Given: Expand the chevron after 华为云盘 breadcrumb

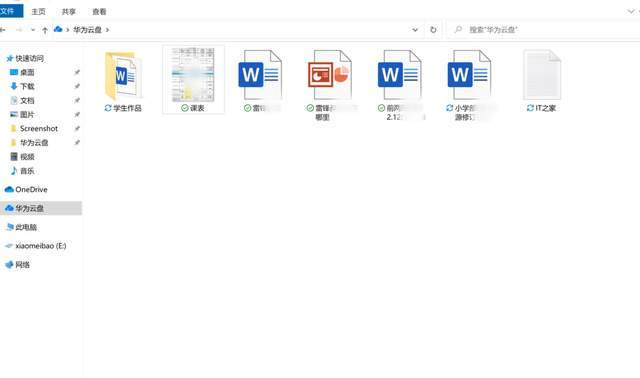Looking at the screenshot, I should tap(107, 30).
